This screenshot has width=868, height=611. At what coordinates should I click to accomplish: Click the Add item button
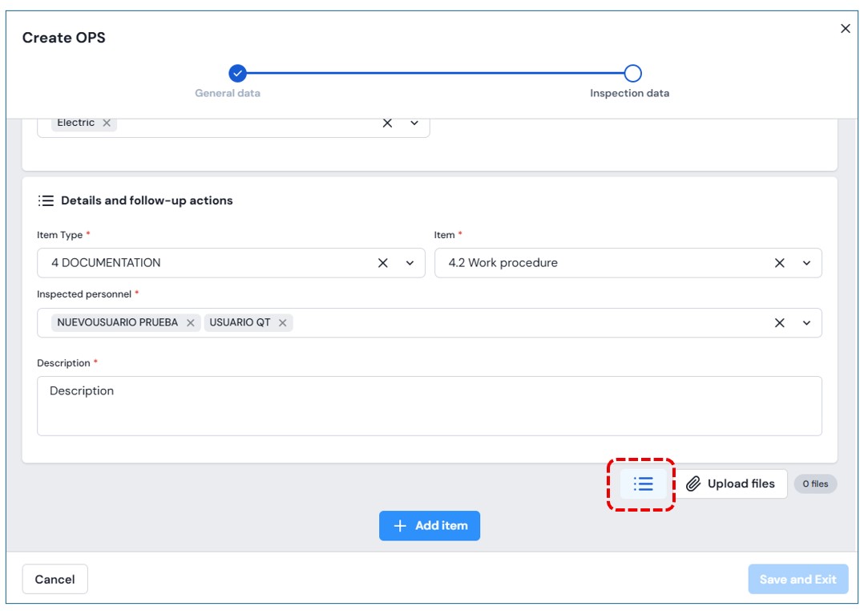pos(430,526)
